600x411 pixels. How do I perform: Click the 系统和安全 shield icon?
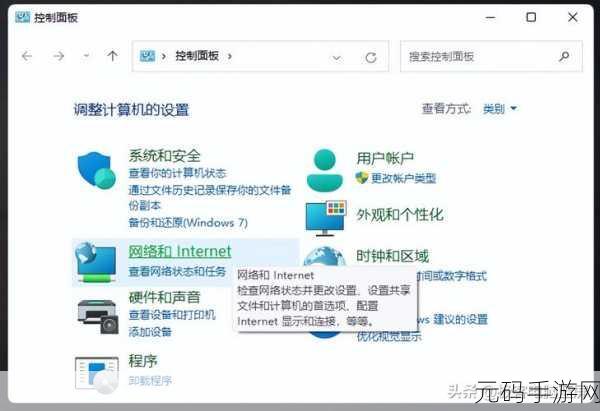pos(97,170)
